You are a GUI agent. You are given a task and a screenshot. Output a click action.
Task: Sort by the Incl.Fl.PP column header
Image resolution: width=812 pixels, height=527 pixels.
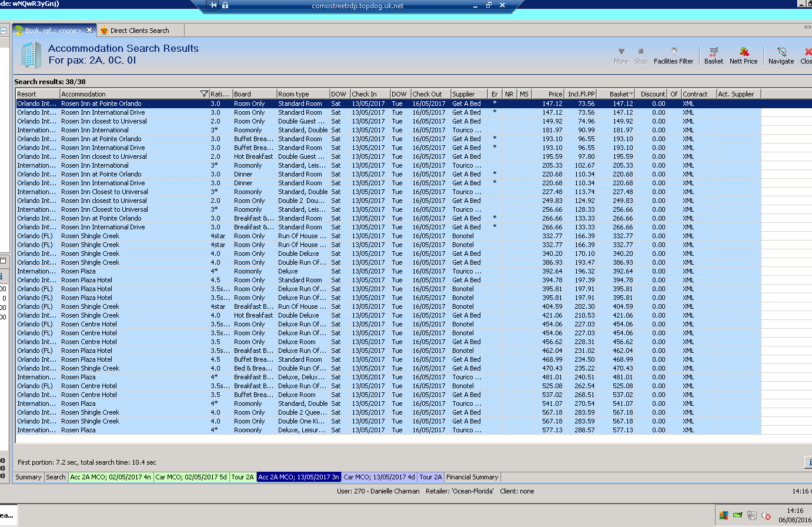pos(580,94)
